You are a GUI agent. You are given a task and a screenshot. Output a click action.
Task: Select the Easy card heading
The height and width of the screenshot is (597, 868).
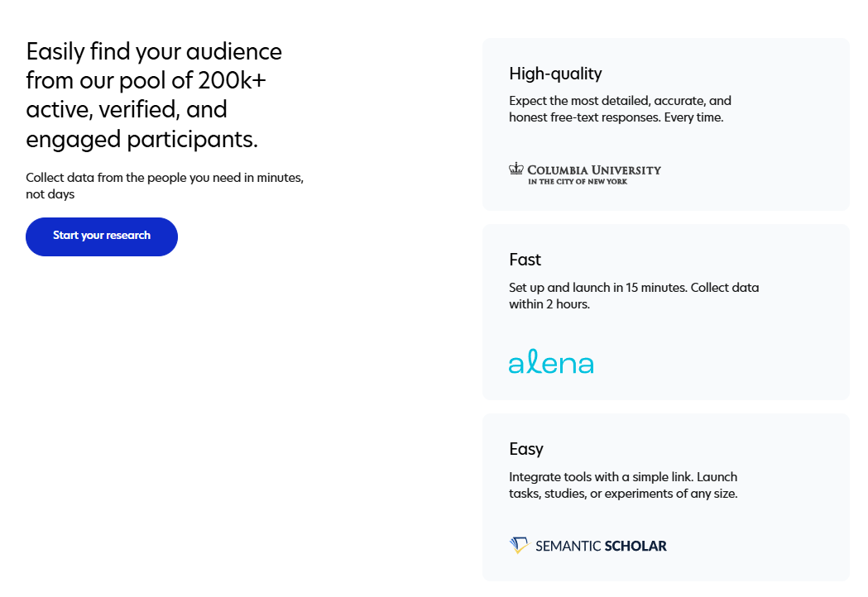point(526,449)
